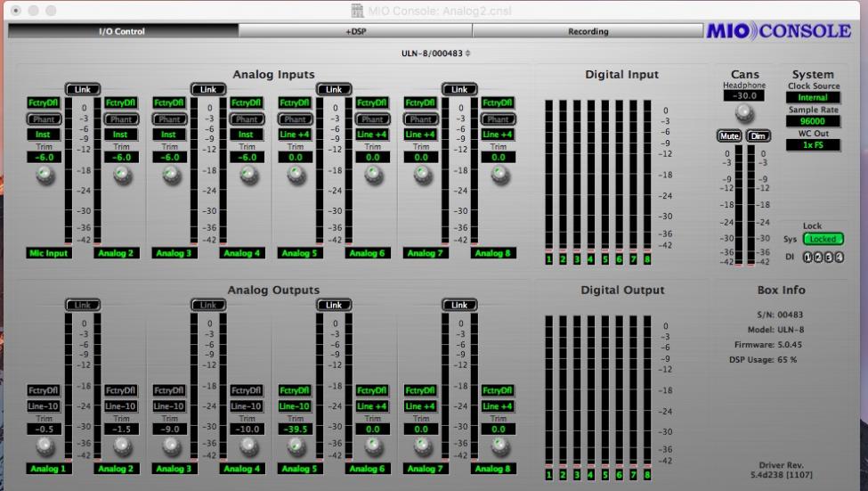Open FctryDfl preset menu on input Analog 4
Image resolution: width=868 pixels, height=491 pixels.
[247, 103]
